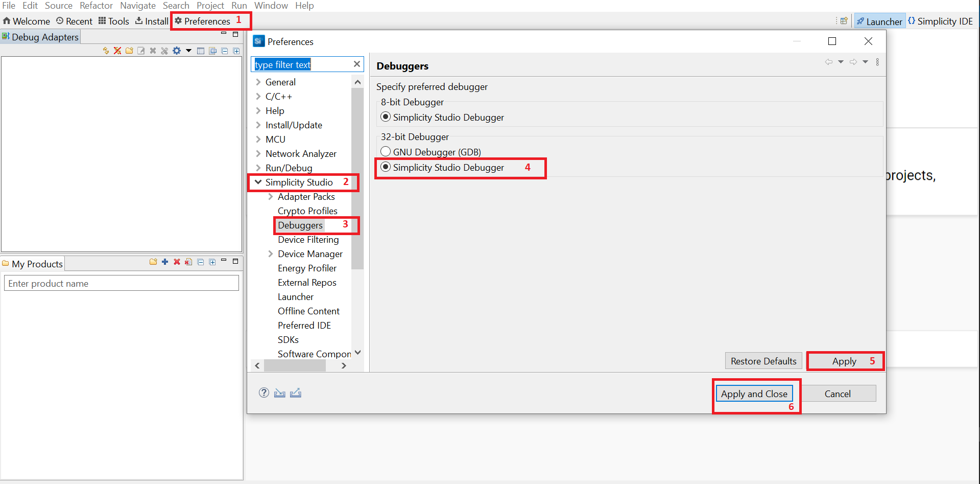
Task: Expand all in My Products toolbar
Action: coord(212,262)
